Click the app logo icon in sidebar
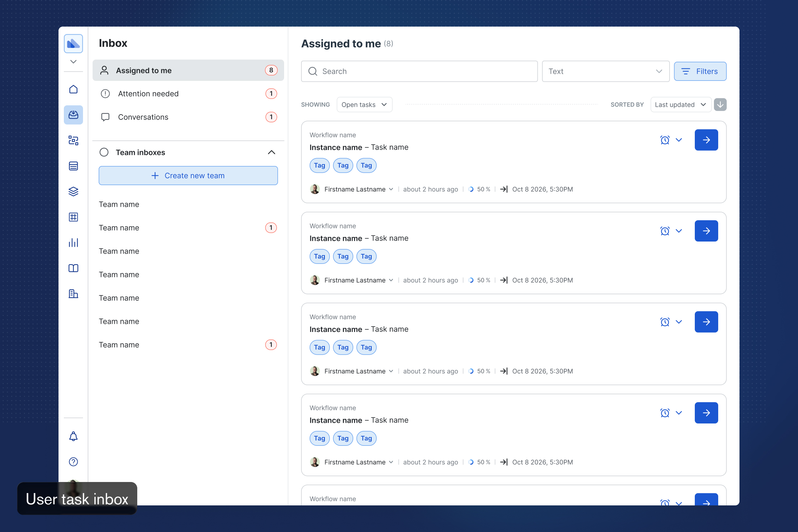798x532 pixels. (x=73, y=44)
